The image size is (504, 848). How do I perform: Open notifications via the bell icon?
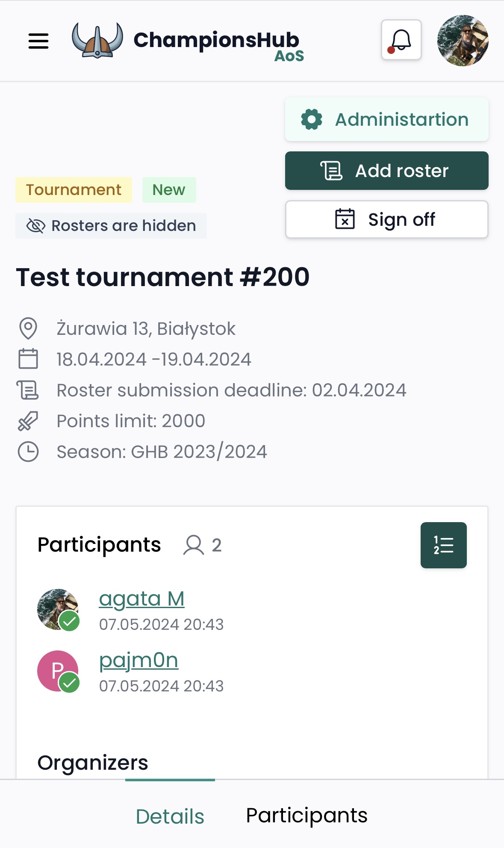pos(401,40)
